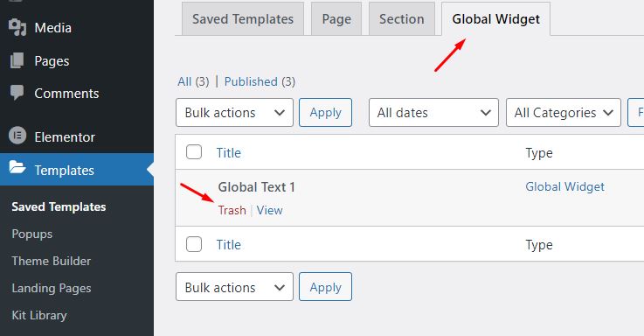Open Kit Library submenu item

(39, 315)
